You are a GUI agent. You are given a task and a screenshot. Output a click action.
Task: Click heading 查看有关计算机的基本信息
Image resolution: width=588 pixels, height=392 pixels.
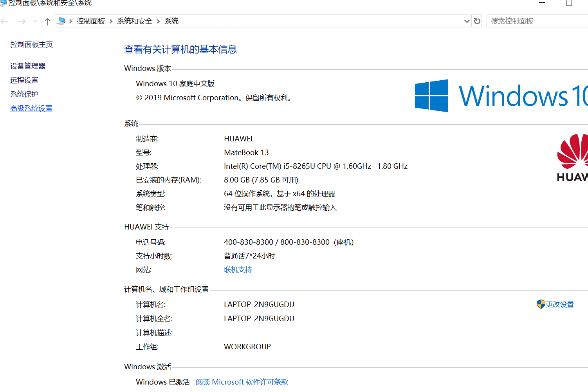point(180,49)
